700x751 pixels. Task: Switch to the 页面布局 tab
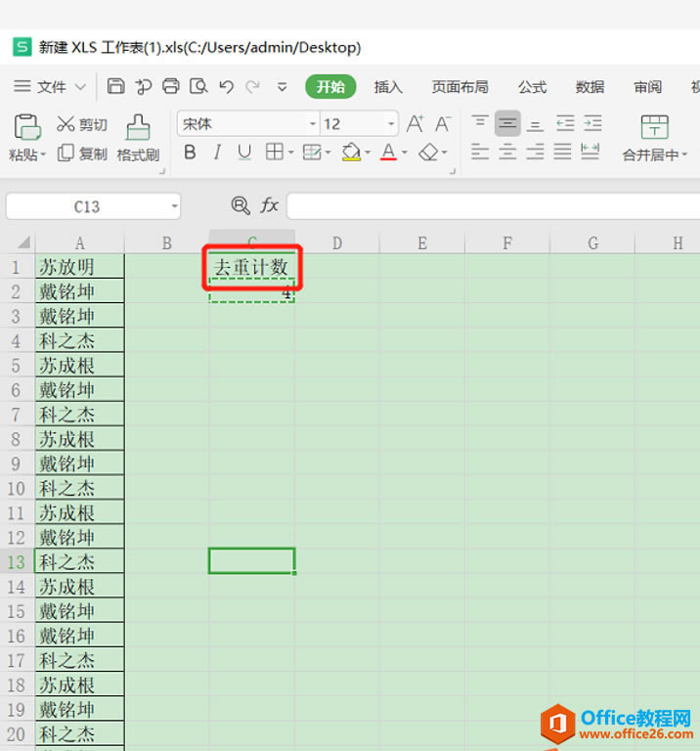click(x=459, y=87)
